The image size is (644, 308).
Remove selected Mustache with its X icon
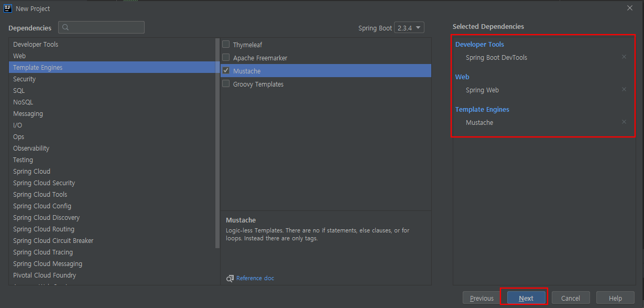pos(624,122)
